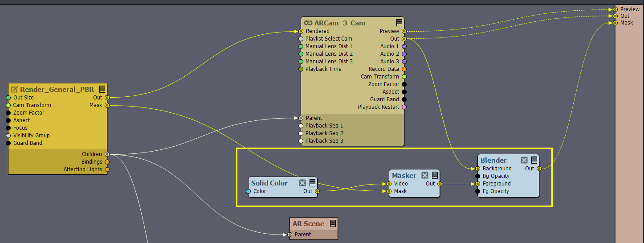Click the Out Size input pin

8,98
